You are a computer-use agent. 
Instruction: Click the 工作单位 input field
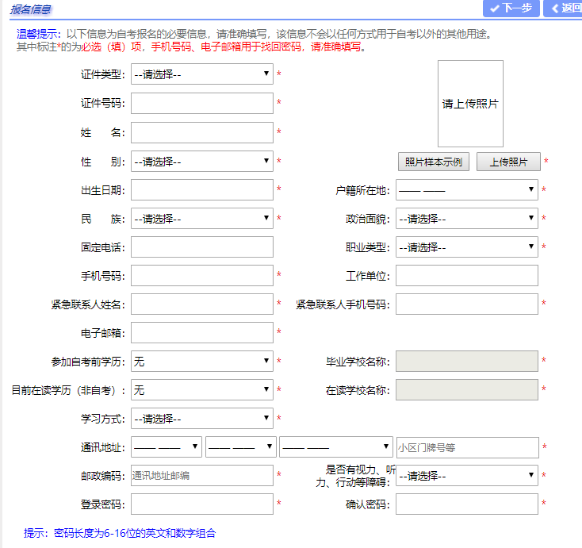coord(467,275)
